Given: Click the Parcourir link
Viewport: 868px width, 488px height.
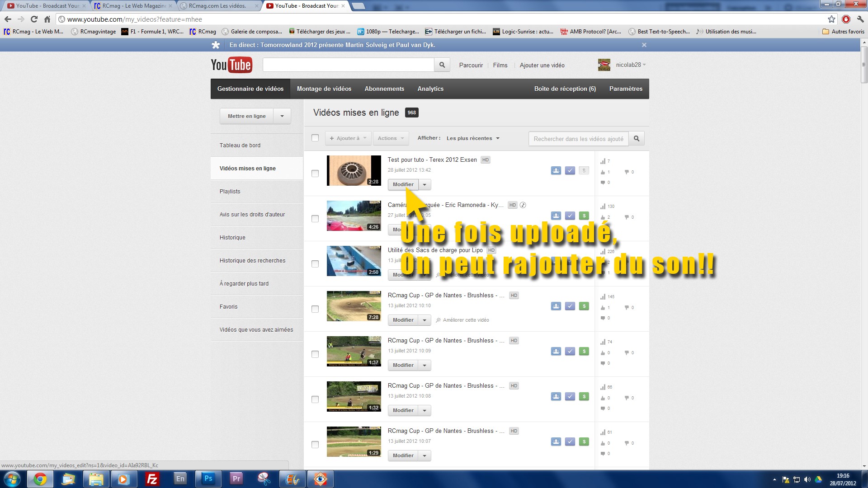Looking at the screenshot, I should [x=471, y=65].
